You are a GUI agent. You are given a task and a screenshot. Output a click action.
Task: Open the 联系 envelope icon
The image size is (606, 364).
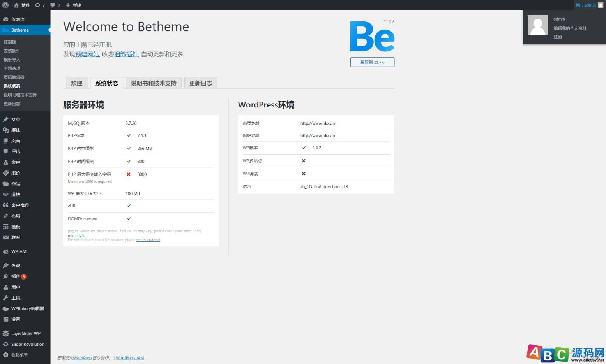(x=5, y=237)
